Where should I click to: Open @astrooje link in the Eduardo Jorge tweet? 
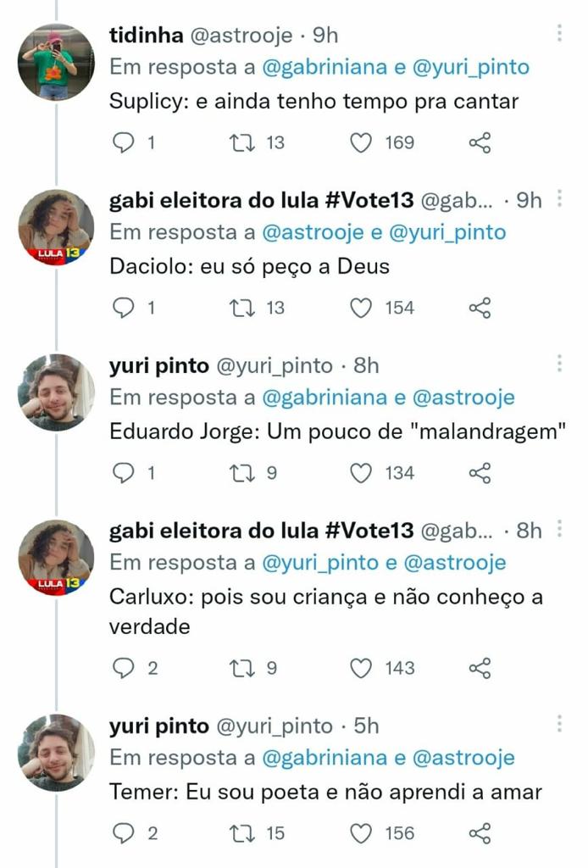click(446, 397)
